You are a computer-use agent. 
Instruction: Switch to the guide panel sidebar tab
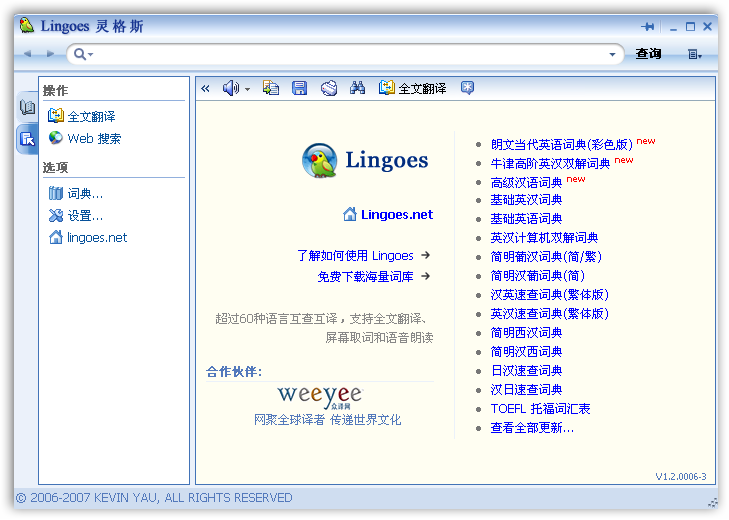(x=27, y=138)
